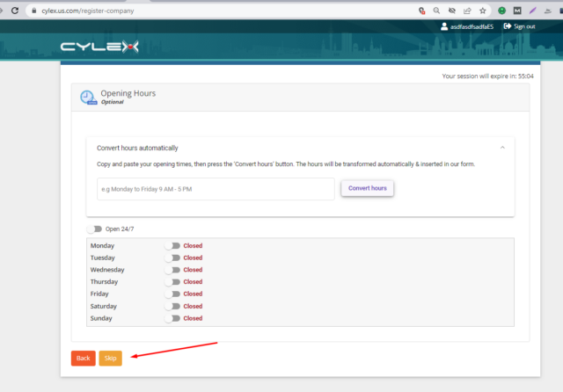Click the Cylex logo in header
563x392 pixels.
[99, 47]
